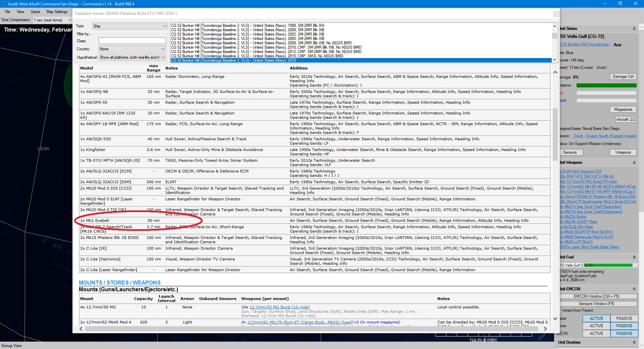Set Radar EMCON to PASSIVE
Image resolution: width=644 pixels, height=349 pixels.
point(624,318)
